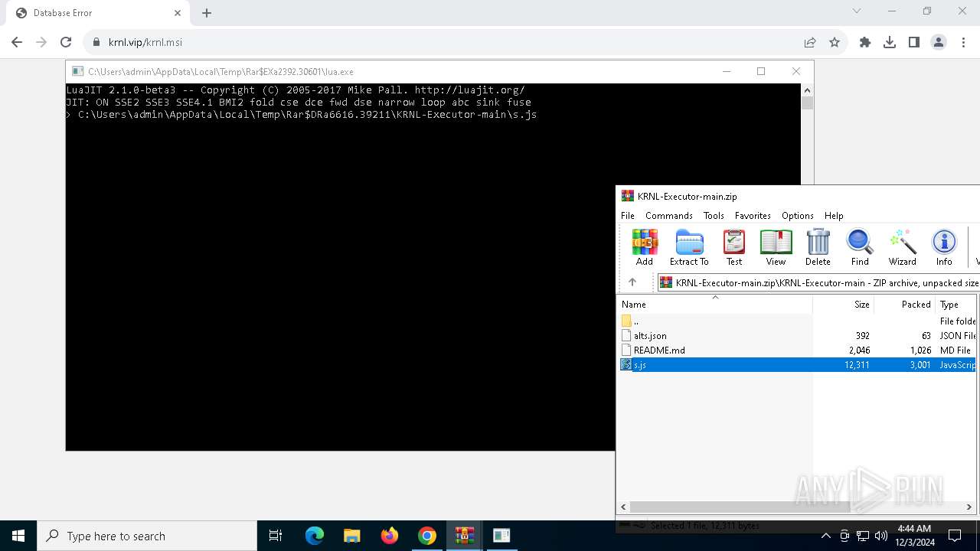The height and width of the screenshot is (551, 980).
Task: Open the volume speaker tray icon
Action: click(881, 536)
